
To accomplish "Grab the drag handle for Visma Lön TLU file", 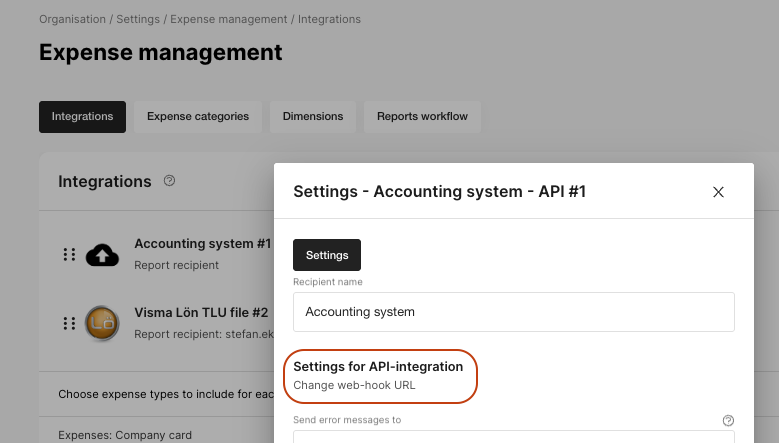I will (70, 323).
